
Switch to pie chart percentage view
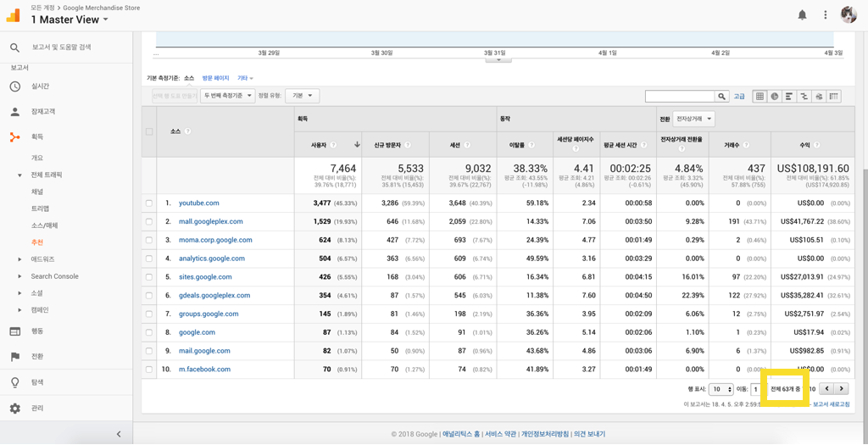point(774,97)
